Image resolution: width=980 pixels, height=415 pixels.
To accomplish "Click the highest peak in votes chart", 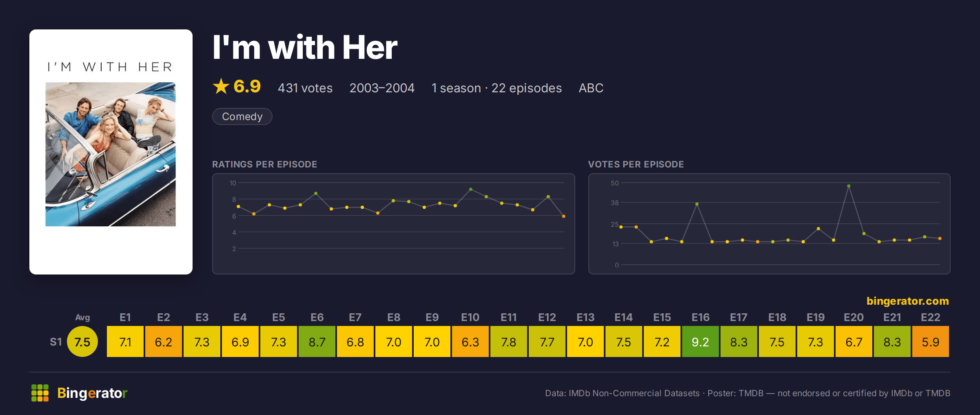I will [x=849, y=186].
